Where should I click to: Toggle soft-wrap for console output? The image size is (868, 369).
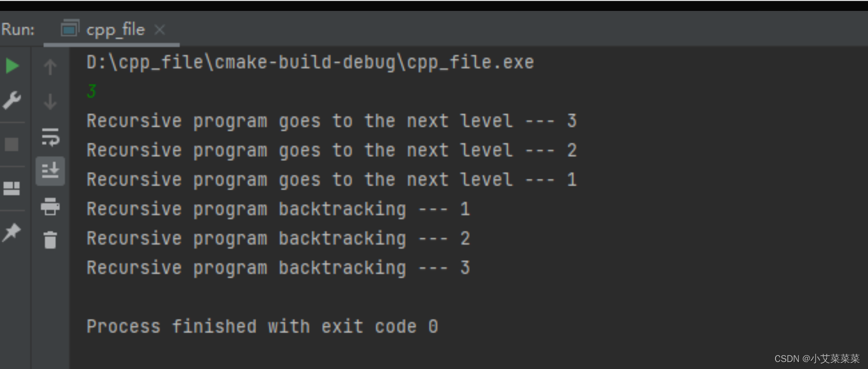pos(50,137)
